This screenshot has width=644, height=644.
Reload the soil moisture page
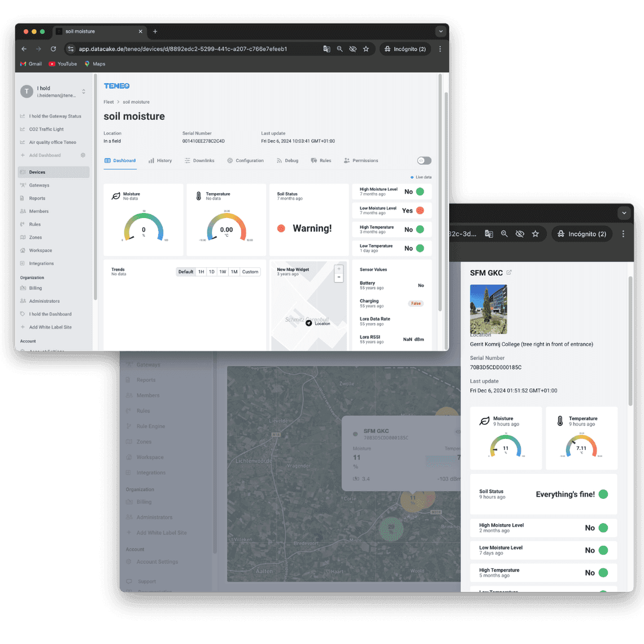pos(54,49)
